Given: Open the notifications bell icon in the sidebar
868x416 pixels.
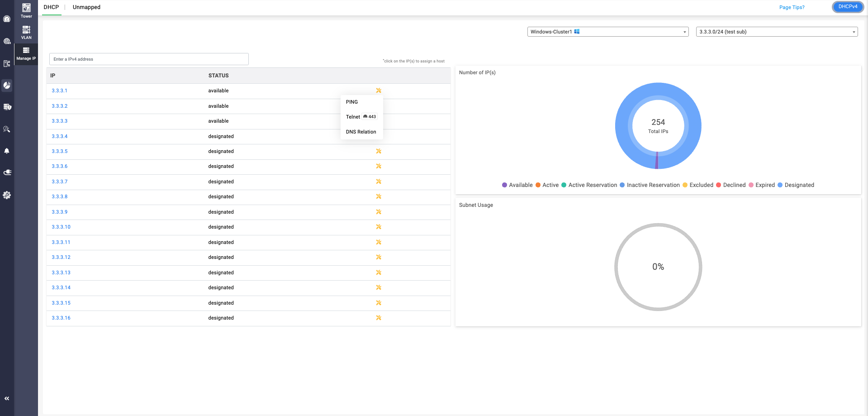Looking at the screenshot, I should pos(7,151).
